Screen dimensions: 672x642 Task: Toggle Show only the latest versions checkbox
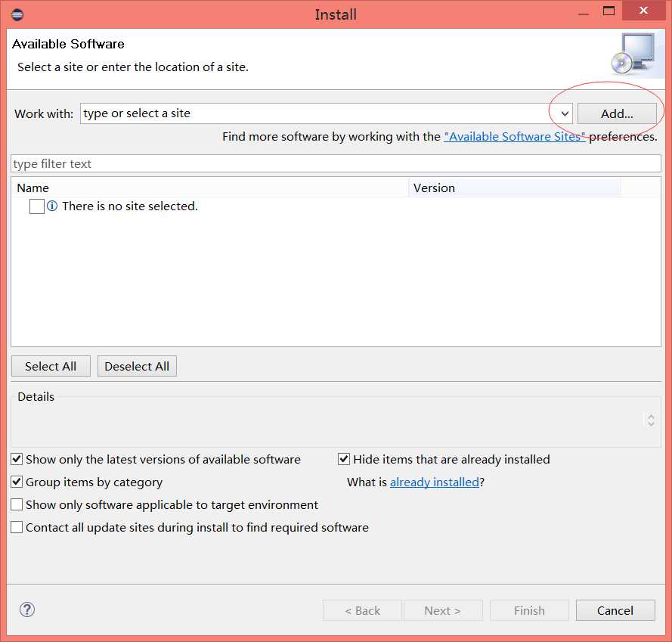[17, 459]
